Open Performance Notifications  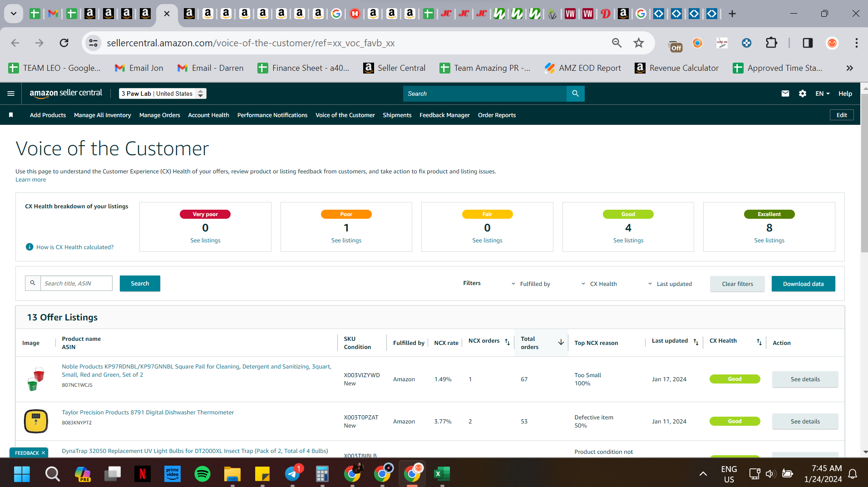pos(272,115)
